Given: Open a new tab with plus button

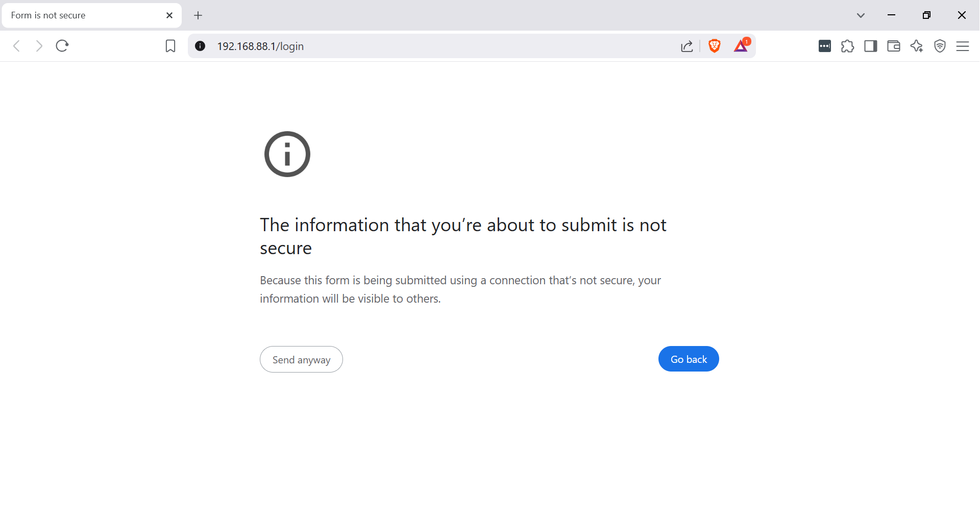Looking at the screenshot, I should coord(198,15).
